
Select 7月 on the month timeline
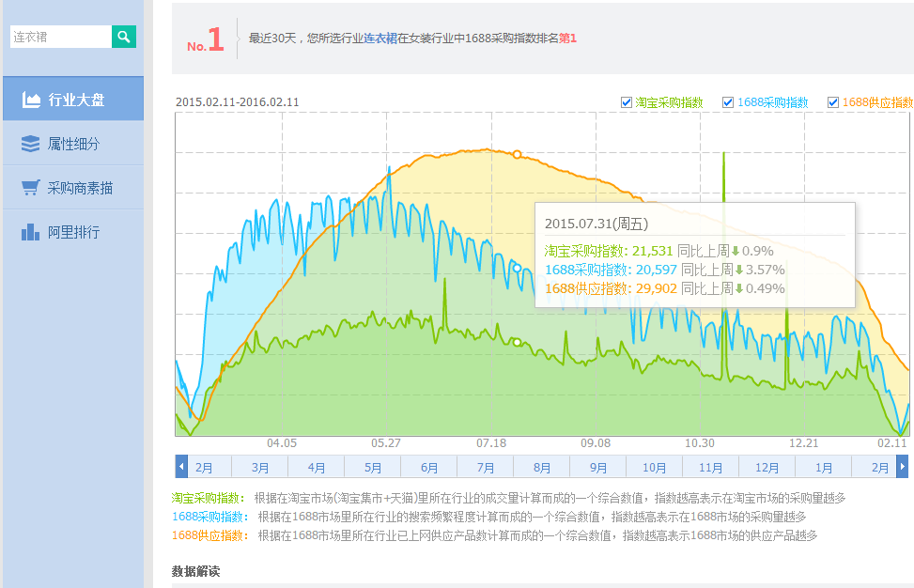486,467
